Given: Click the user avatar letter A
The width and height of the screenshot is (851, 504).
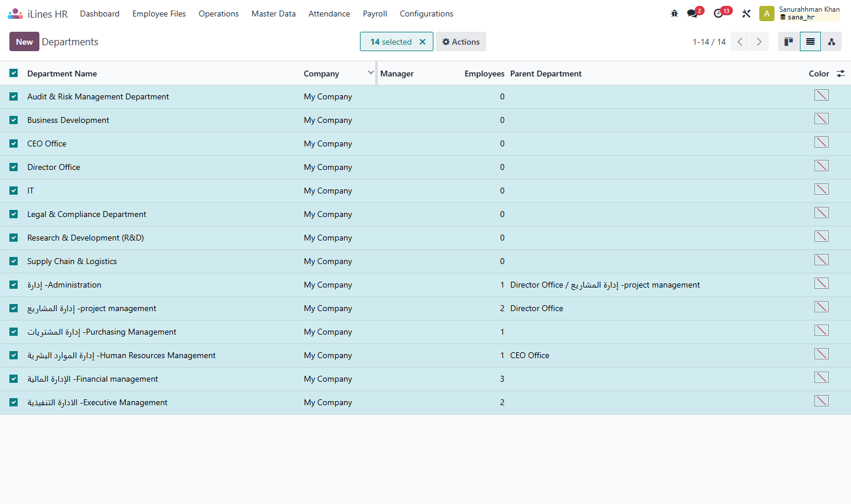Looking at the screenshot, I should coord(767,14).
